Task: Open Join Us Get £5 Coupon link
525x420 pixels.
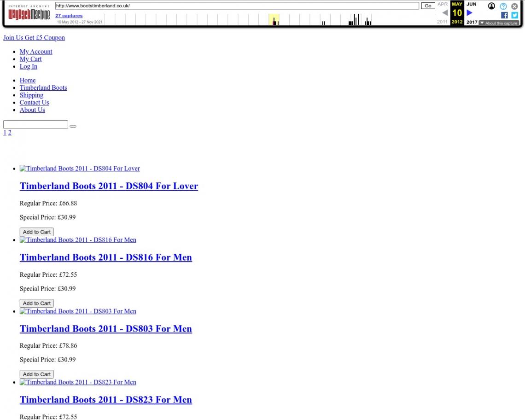Action: click(34, 37)
